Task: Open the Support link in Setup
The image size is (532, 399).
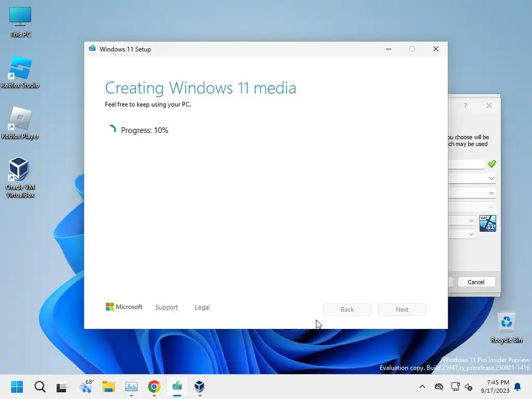Action: point(167,308)
